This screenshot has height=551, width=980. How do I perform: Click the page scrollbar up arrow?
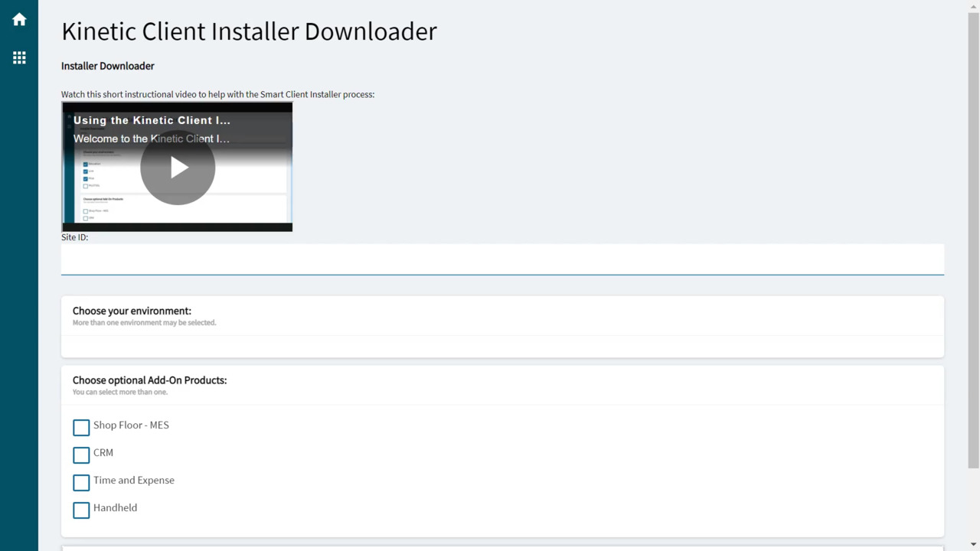973,6
